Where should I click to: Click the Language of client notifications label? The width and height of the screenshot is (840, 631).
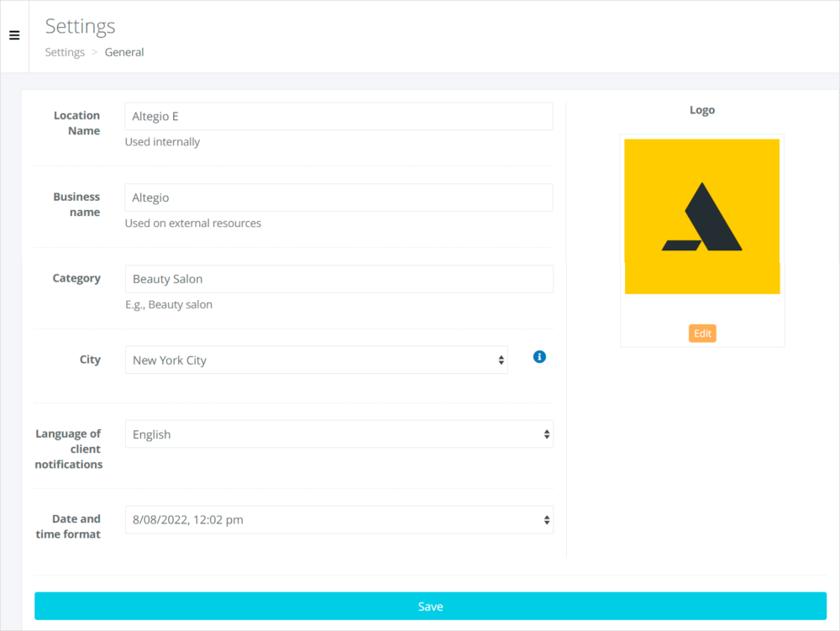(x=69, y=449)
